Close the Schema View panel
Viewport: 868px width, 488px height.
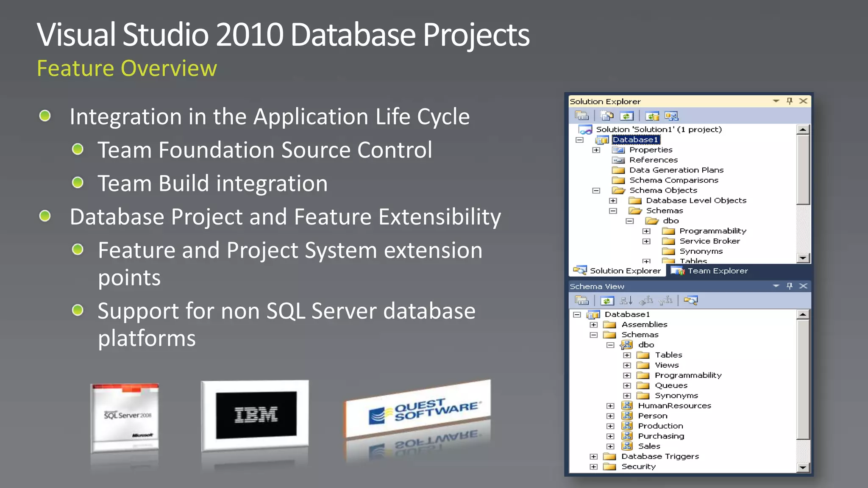pos(803,286)
